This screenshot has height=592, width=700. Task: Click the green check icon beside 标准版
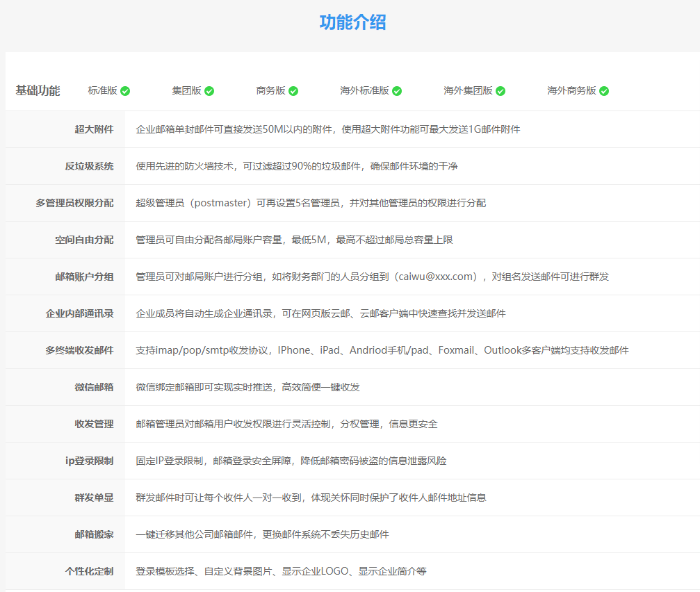[x=125, y=91]
